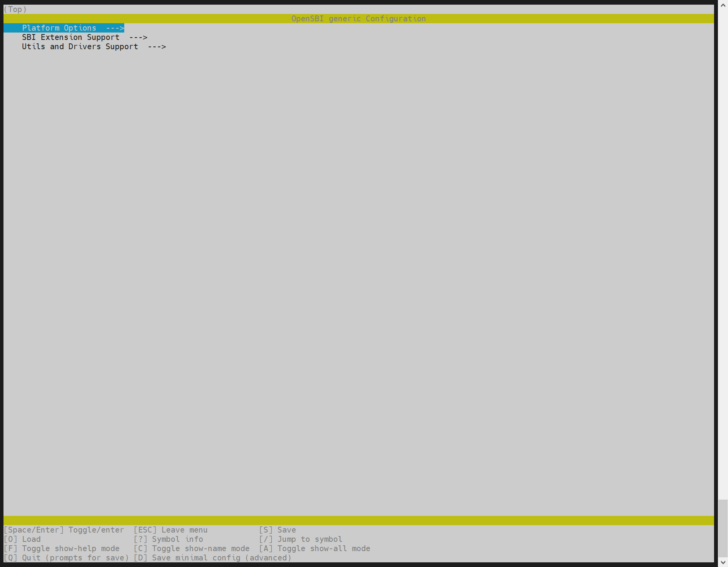
Task: Toggle show-name mode via [C] hint
Action: coord(191,548)
